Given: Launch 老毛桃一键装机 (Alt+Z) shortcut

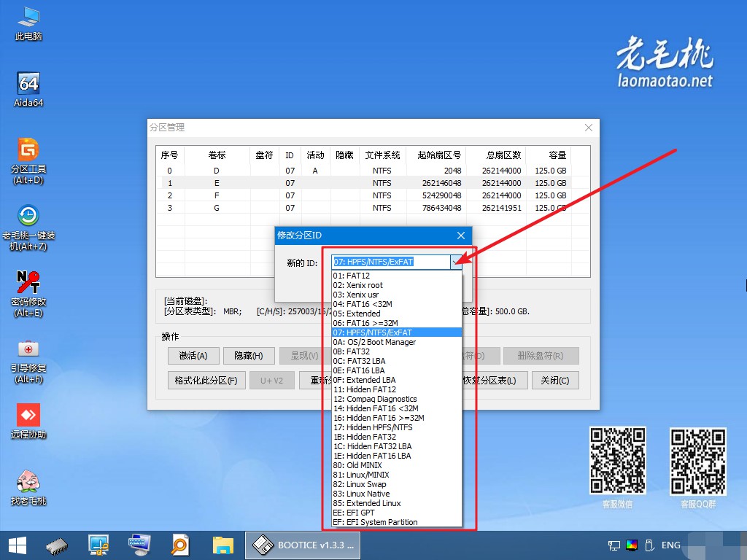Looking at the screenshot, I should coord(28,227).
